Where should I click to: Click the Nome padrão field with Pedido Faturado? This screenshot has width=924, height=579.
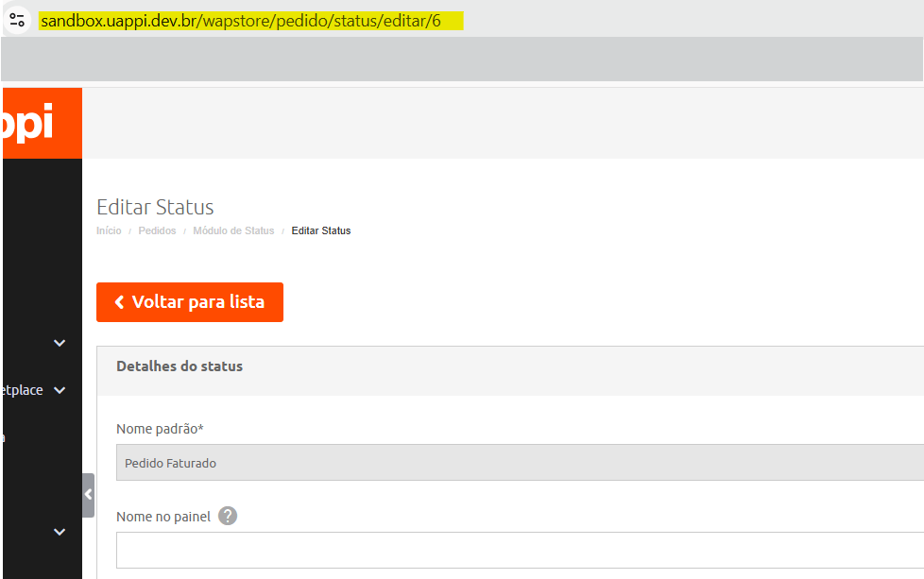point(520,463)
